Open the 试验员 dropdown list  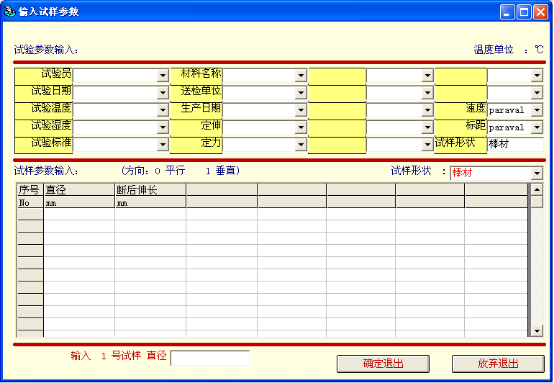(163, 75)
